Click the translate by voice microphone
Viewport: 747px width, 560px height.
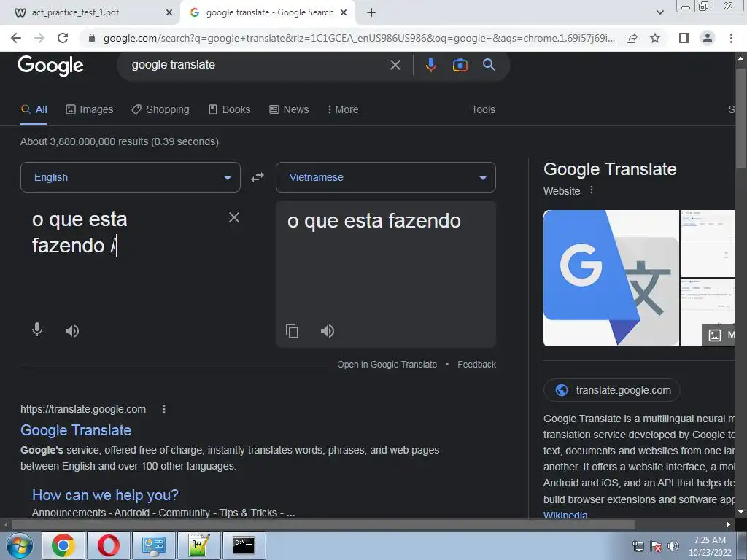[x=37, y=330]
